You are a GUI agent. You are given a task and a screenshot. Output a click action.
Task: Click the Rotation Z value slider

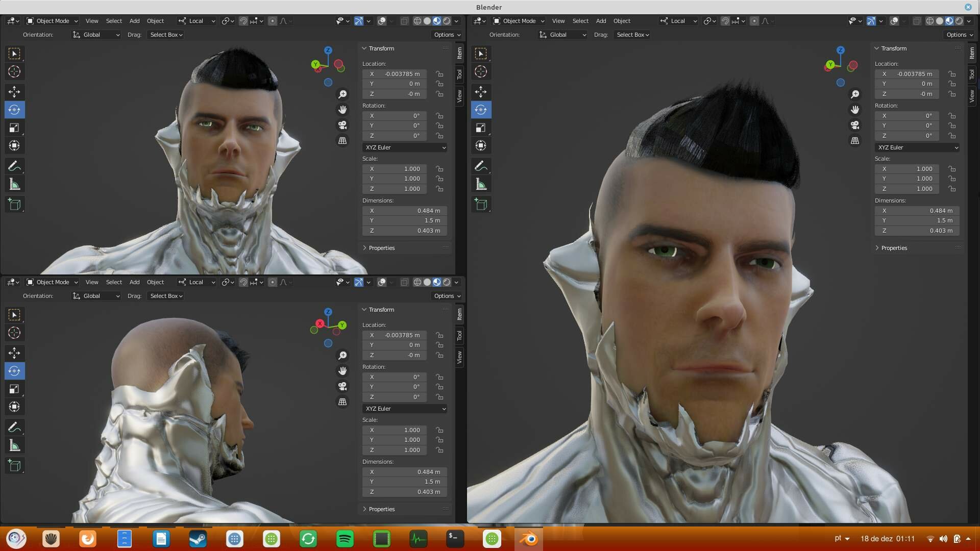pyautogui.click(x=394, y=136)
